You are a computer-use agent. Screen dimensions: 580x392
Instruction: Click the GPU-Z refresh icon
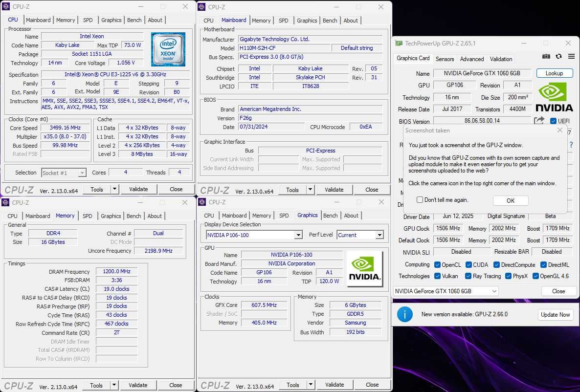coord(558,57)
